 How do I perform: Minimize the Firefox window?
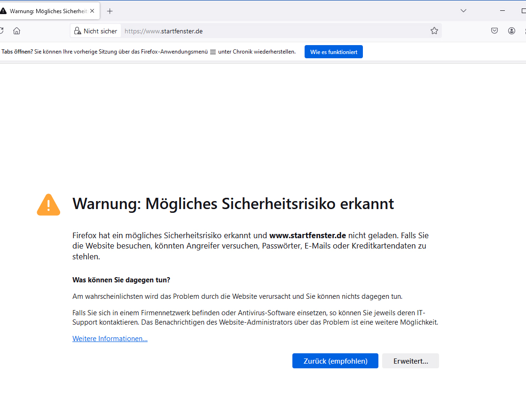tap(503, 11)
